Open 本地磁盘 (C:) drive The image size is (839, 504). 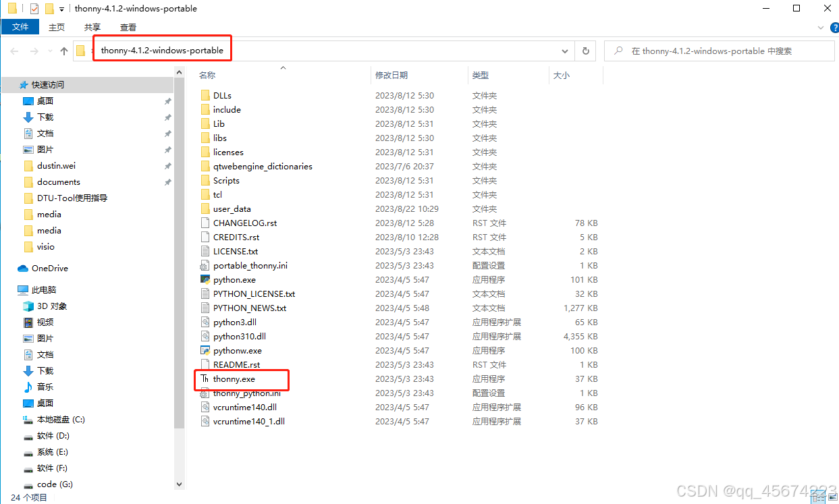pos(54,419)
